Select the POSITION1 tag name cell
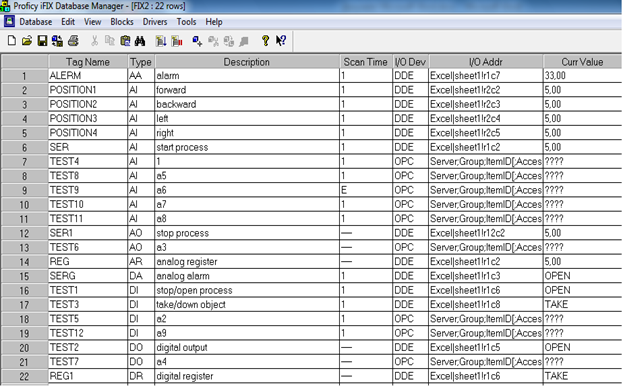624x388 pixels. click(88, 90)
